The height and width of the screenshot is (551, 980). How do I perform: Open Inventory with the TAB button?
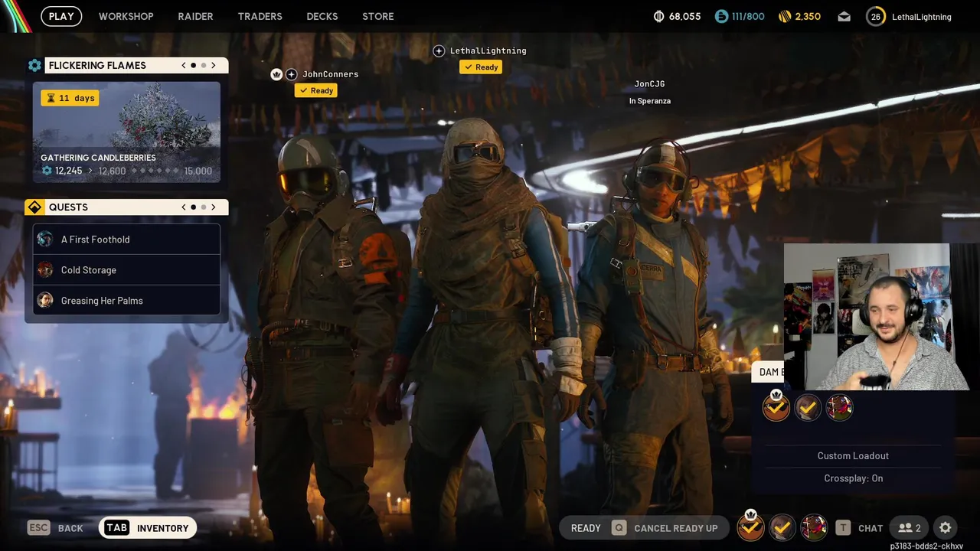pos(148,528)
